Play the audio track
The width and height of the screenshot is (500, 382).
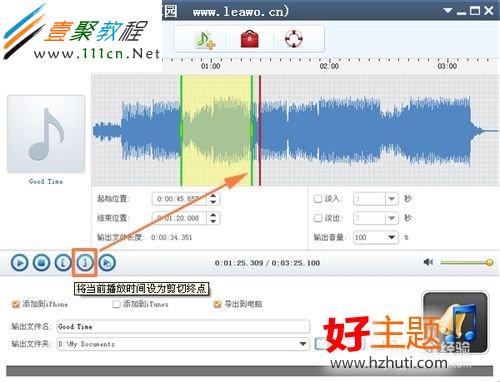click(19, 263)
